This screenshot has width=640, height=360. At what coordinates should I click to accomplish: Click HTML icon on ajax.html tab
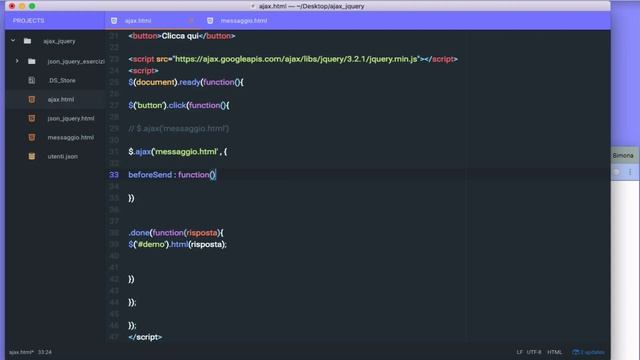tap(114, 20)
